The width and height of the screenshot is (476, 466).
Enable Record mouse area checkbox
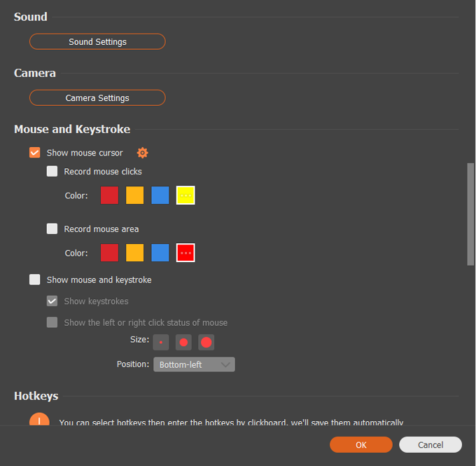click(x=52, y=229)
